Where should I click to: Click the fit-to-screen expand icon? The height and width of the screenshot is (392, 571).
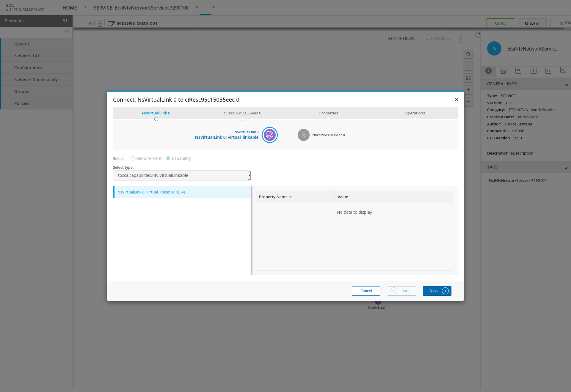pos(468,78)
